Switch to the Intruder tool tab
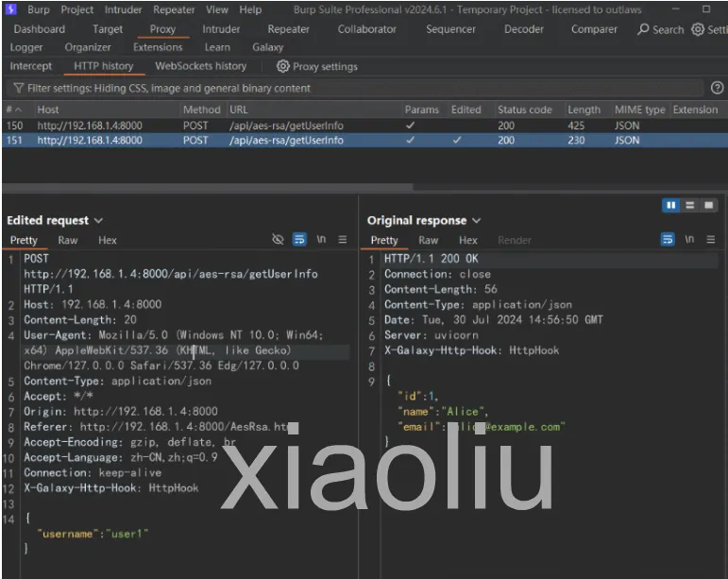 (221, 29)
